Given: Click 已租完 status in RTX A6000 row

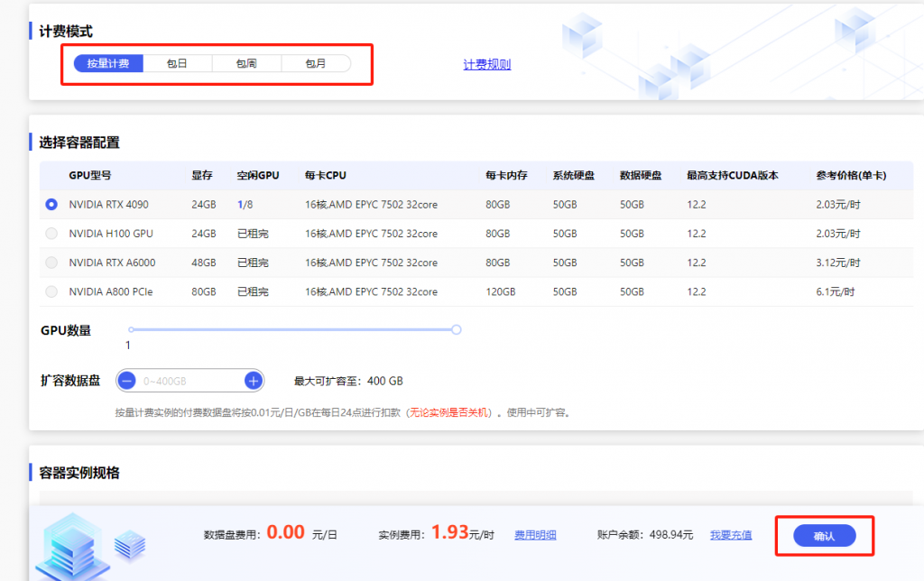Looking at the screenshot, I should click(253, 263).
